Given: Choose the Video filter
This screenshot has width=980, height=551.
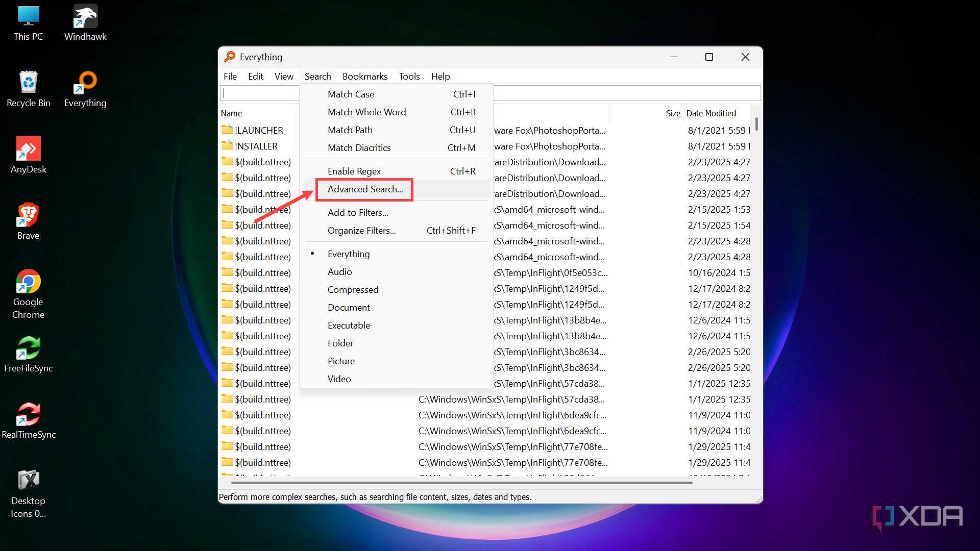Looking at the screenshot, I should [x=397, y=379].
